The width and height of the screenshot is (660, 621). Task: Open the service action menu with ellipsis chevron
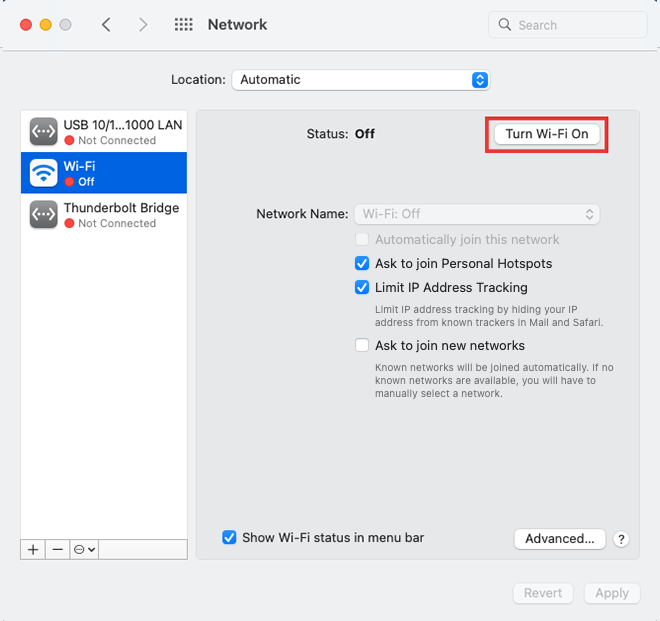(x=85, y=550)
